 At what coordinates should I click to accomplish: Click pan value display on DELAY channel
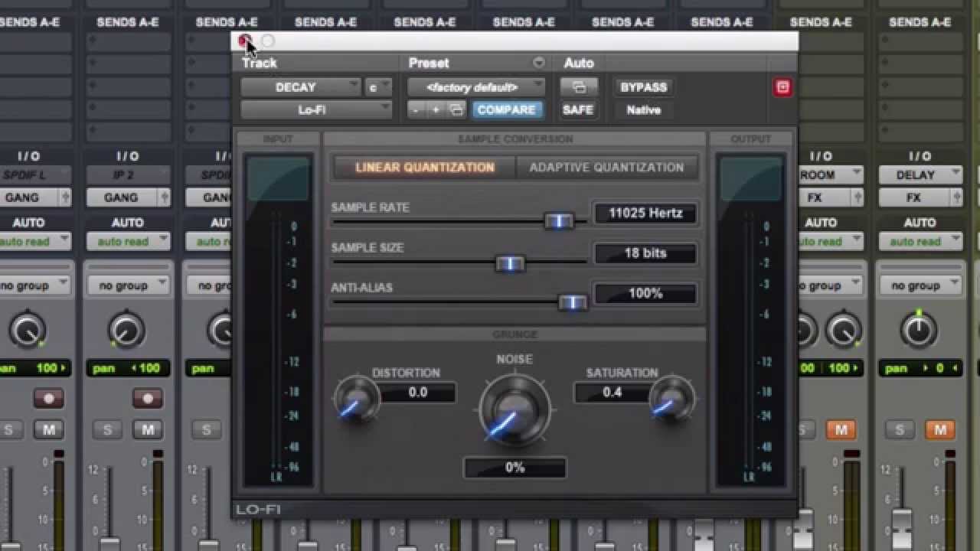(x=920, y=368)
